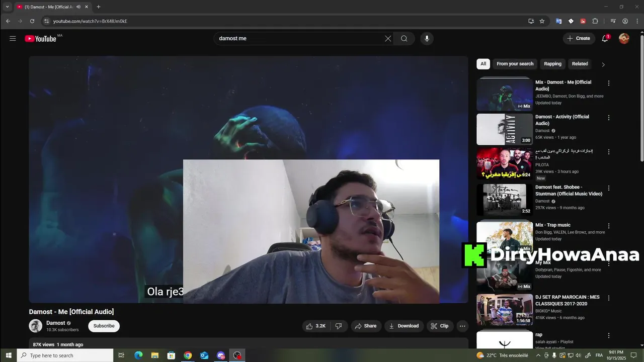Open the account avatar menu
The image size is (644, 362).
(x=624, y=38)
